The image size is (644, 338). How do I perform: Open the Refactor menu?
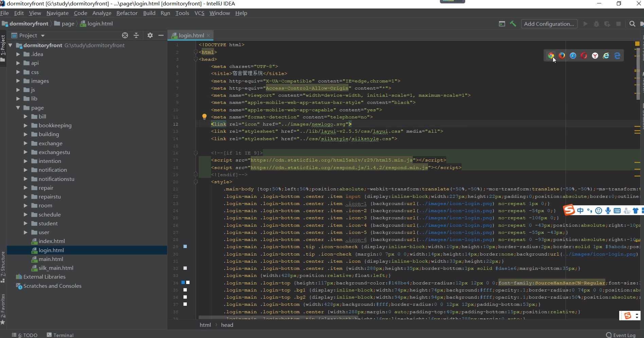pos(127,13)
